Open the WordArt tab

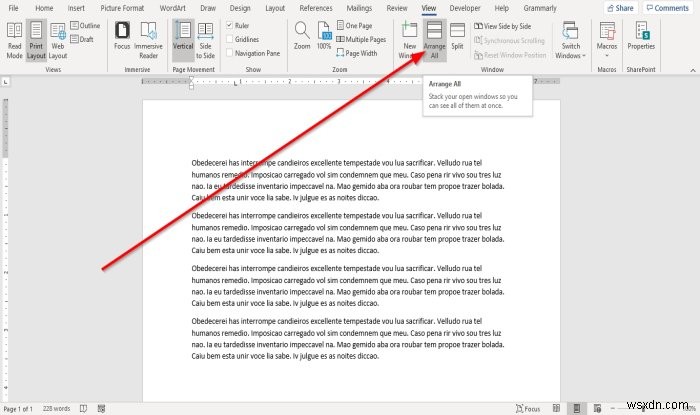(x=172, y=8)
